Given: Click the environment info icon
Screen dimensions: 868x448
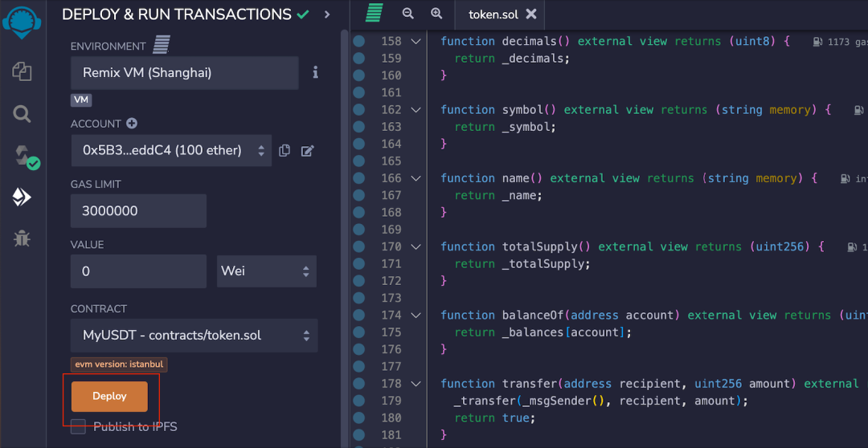Looking at the screenshot, I should pyautogui.click(x=316, y=72).
